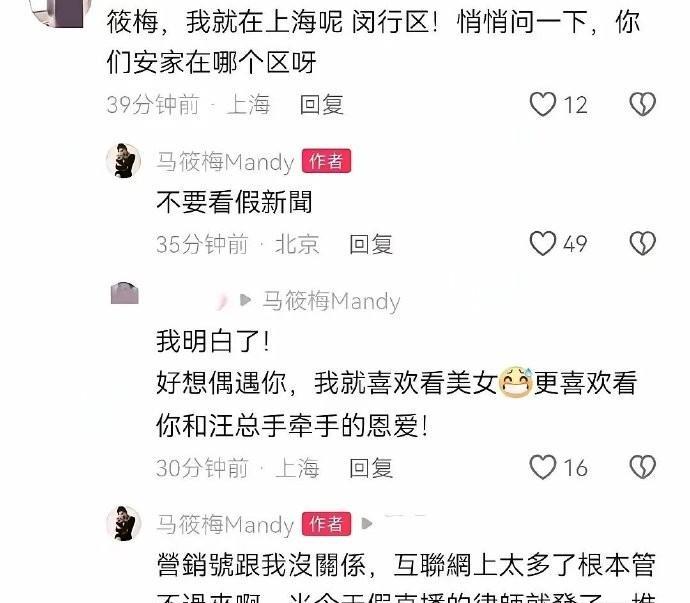
Task: Like the 不要看假新聞 reply with 49 likes
Action: click(543, 243)
